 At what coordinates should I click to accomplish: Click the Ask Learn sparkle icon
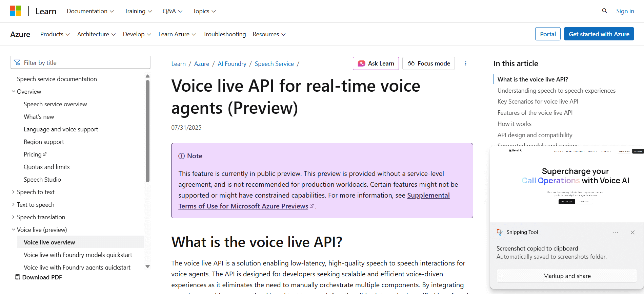click(362, 63)
